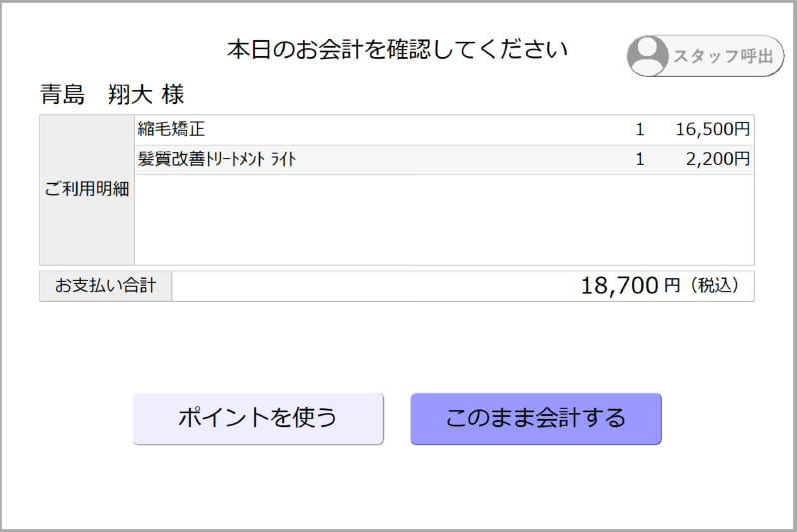Image resolution: width=797 pixels, height=532 pixels.
Task: Click the blank space left of the total amount
Action: pos(370,286)
